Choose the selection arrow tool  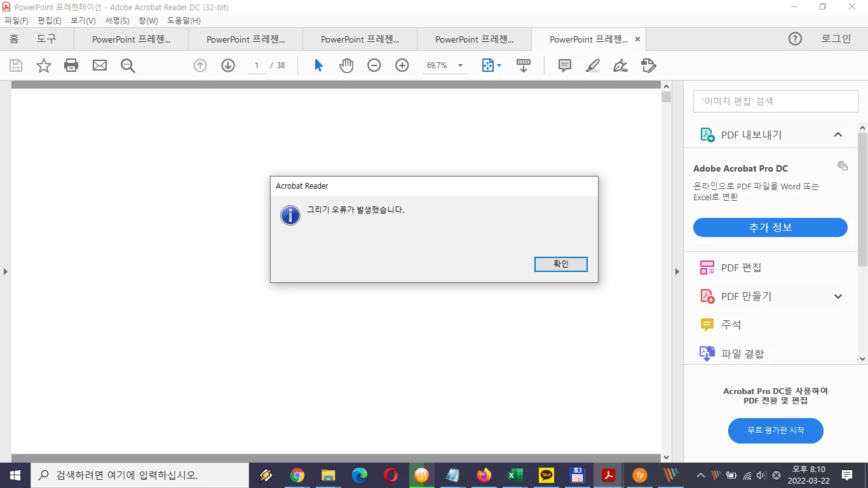(x=319, y=65)
